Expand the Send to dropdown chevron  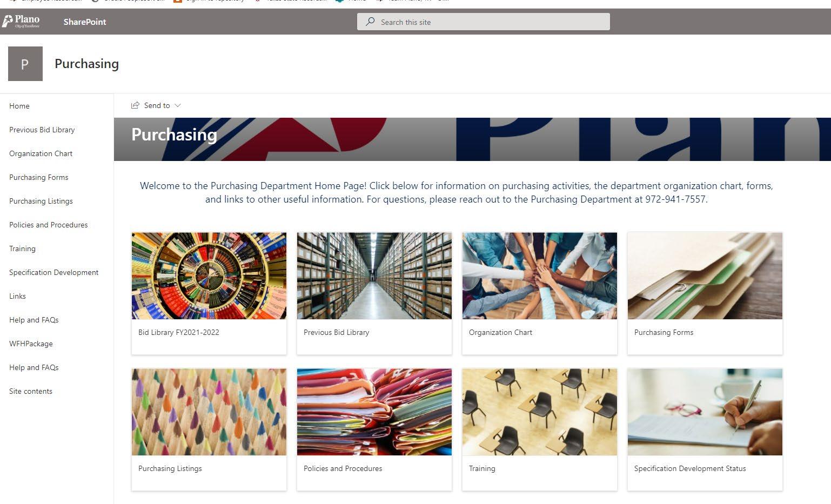pyautogui.click(x=178, y=105)
